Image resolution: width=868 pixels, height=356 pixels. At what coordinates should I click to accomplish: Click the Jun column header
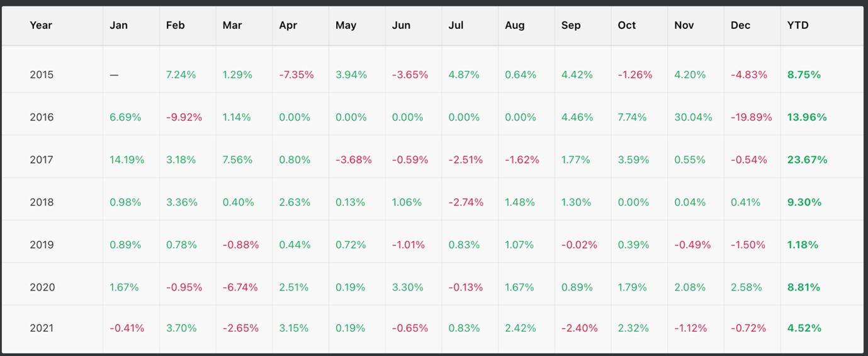point(401,26)
